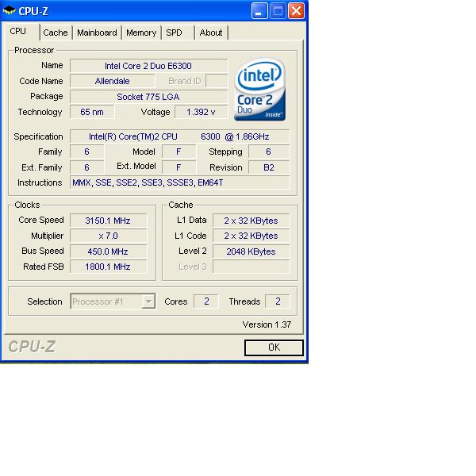Go to the SPD tab
476x476 pixels.
[178, 33]
